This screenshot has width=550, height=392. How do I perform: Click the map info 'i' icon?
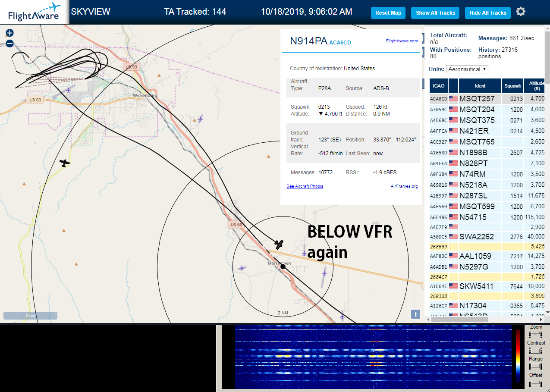click(415, 314)
